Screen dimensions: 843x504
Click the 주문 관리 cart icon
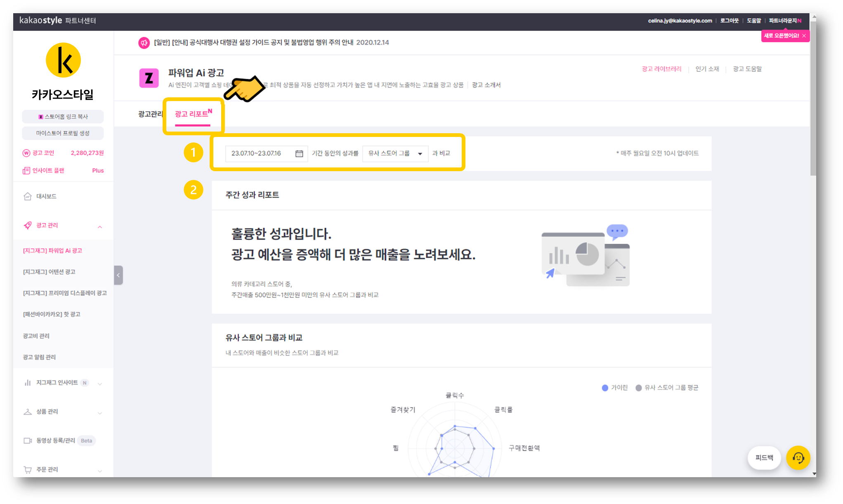[x=28, y=469]
